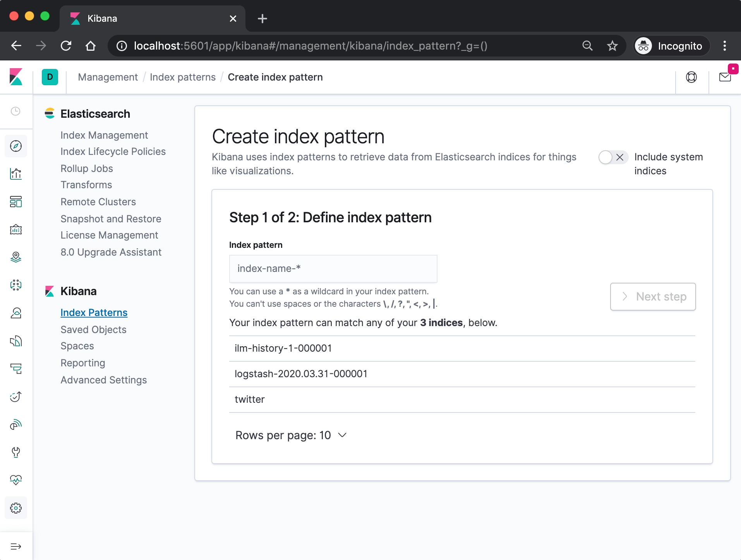Image resolution: width=741 pixels, height=560 pixels.
Task: Select the Kibana browser tab
Action: 153,19
